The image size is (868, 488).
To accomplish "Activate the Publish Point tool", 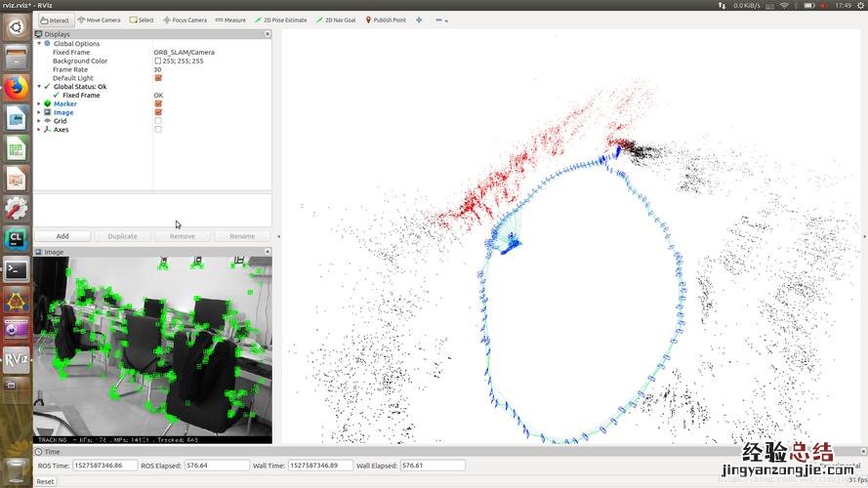I will tap(386, 20).
